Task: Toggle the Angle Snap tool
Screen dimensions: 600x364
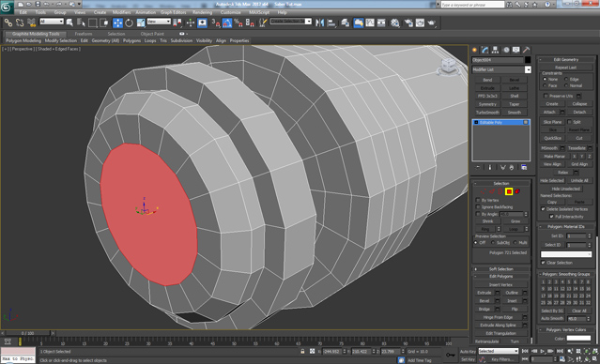Action: coord(227,23)
